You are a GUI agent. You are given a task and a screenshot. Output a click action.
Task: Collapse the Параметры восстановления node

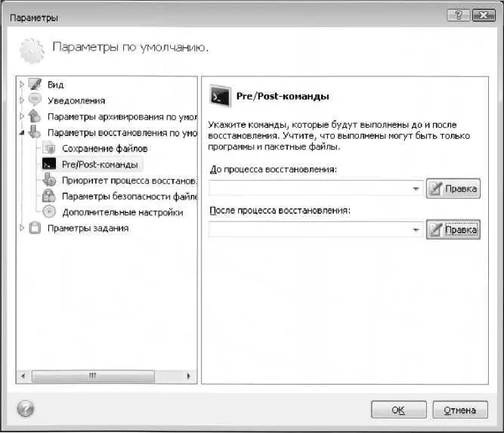pos(22,133)
